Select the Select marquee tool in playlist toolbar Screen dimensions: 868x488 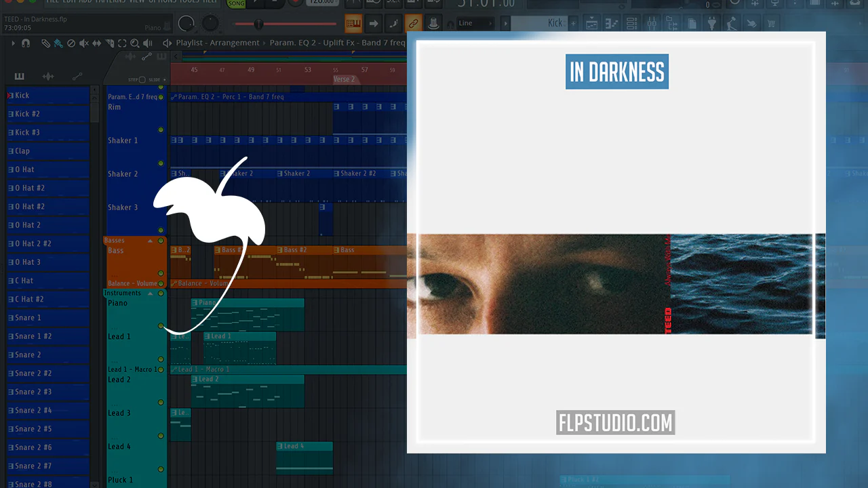point(122,43)
